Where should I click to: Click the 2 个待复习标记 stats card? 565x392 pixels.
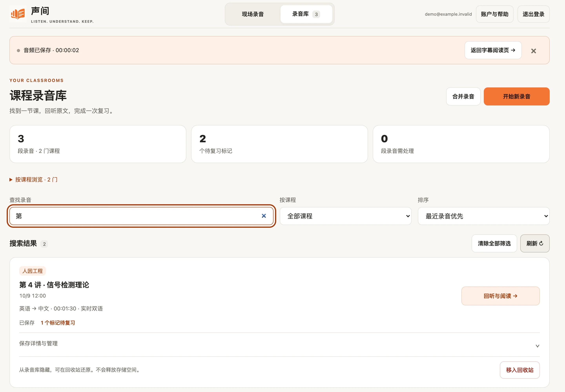(x=279, y=144)
